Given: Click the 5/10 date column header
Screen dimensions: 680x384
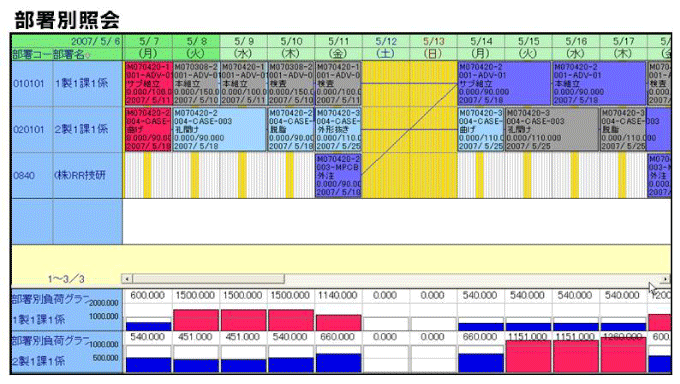Looking at the screenshot, I should point(291,42).
